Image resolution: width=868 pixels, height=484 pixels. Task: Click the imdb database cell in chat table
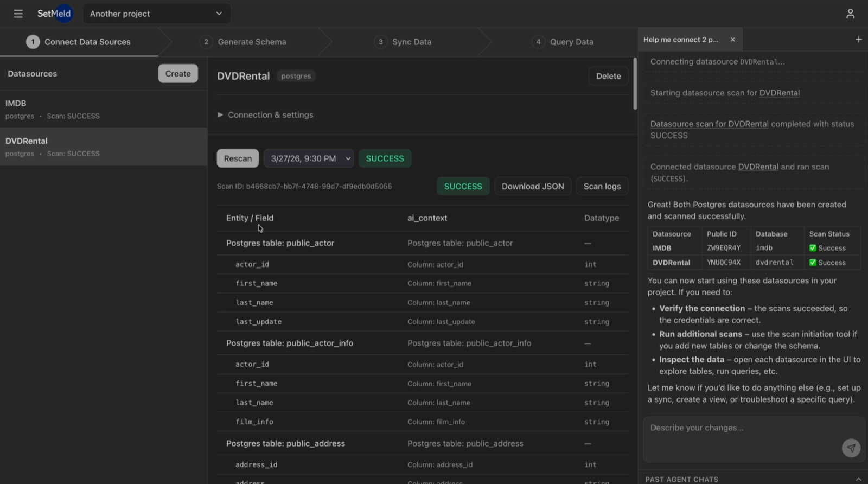tap(764, 248)
